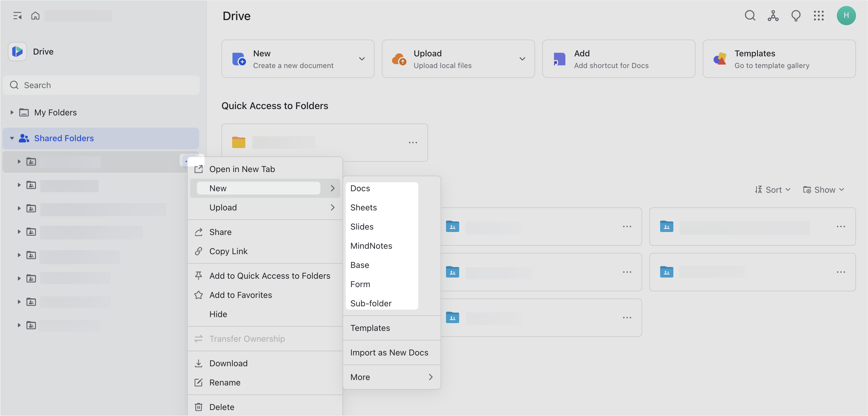Expand the second shared folder in the sidebar

pos(19,185)
